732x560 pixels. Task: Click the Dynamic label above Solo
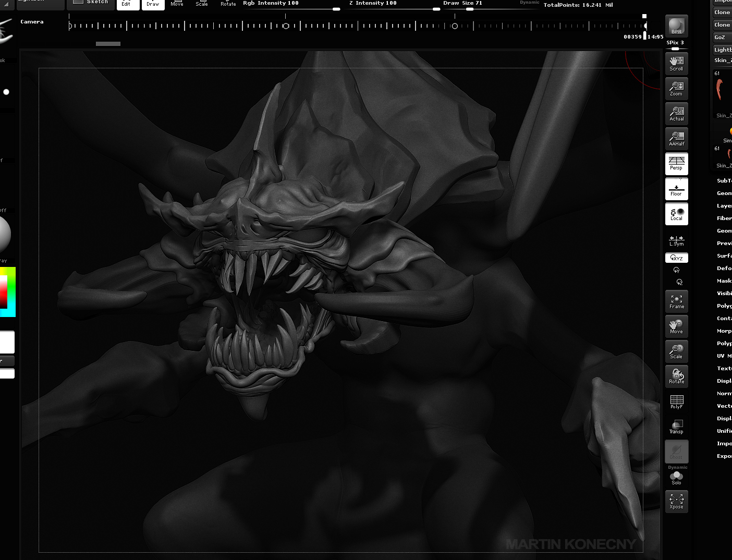coord(677,467)
